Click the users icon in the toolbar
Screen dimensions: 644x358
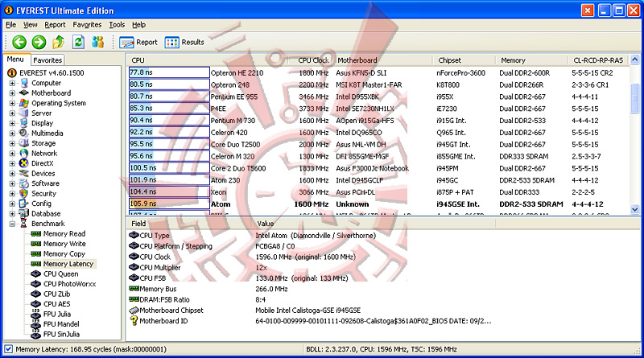[97, 42]
